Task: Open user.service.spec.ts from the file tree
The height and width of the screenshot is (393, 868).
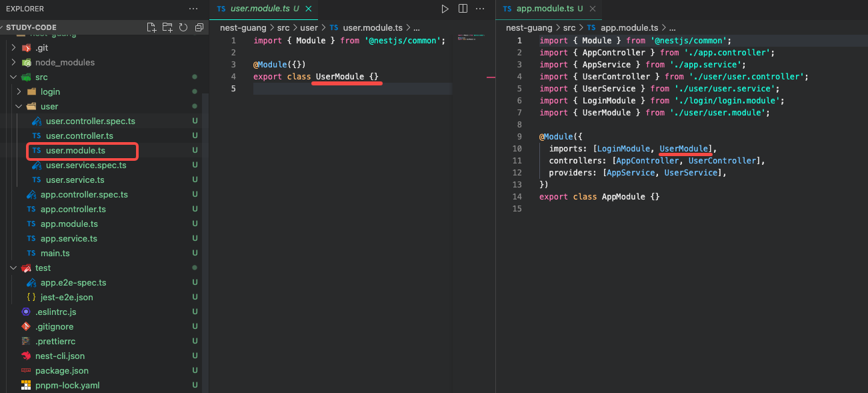Action: coord(104,165)
